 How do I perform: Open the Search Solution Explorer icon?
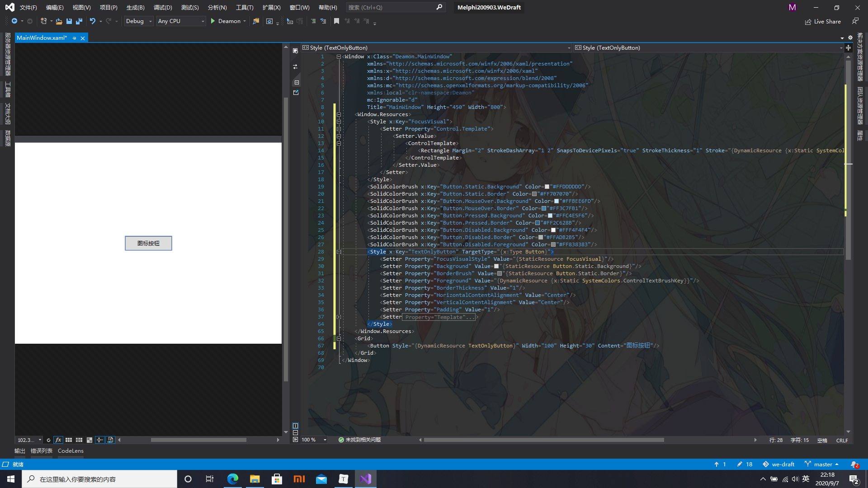[256, 21]
